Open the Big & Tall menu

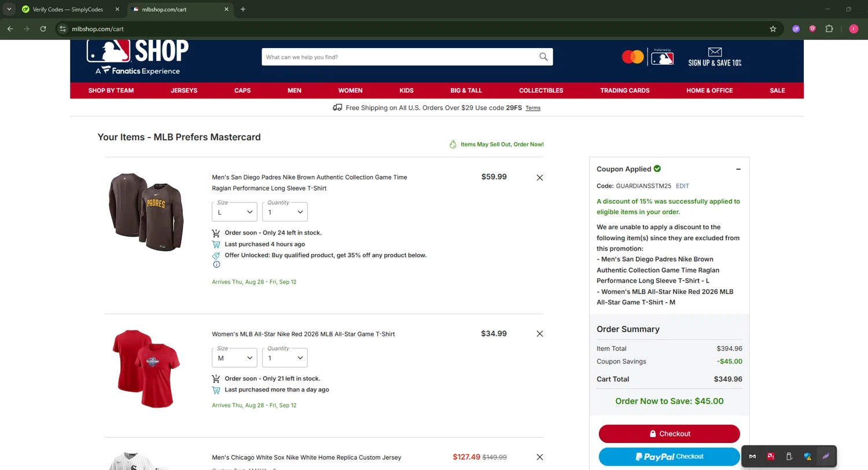466,90
